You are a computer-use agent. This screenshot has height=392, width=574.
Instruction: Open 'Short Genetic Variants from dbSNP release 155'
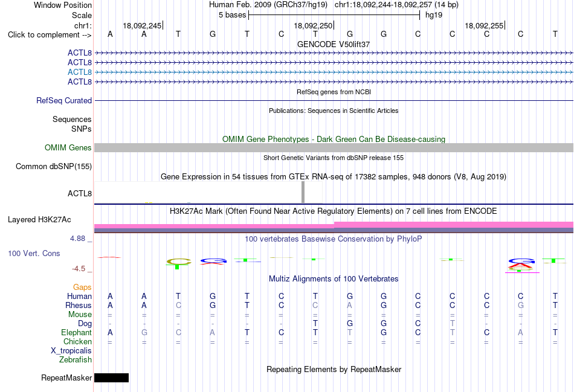(334, 158)
